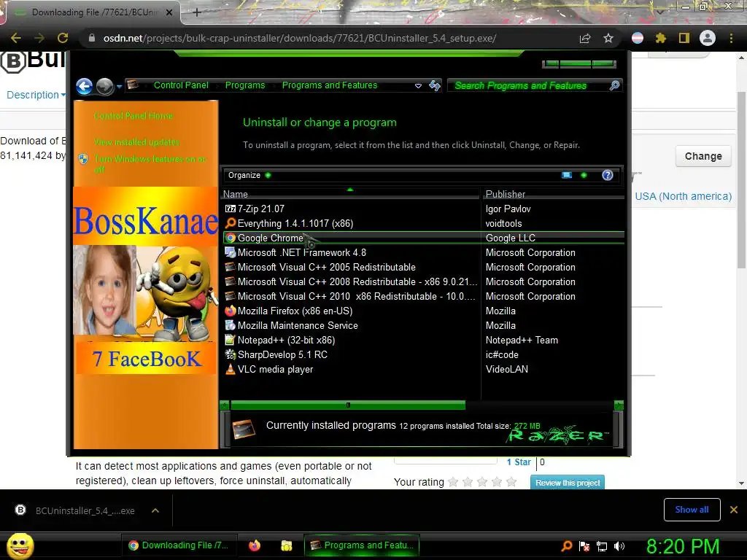Click the Chrome page vertical scrollbar
747x560 pixels.
click(x=741, y=180)
